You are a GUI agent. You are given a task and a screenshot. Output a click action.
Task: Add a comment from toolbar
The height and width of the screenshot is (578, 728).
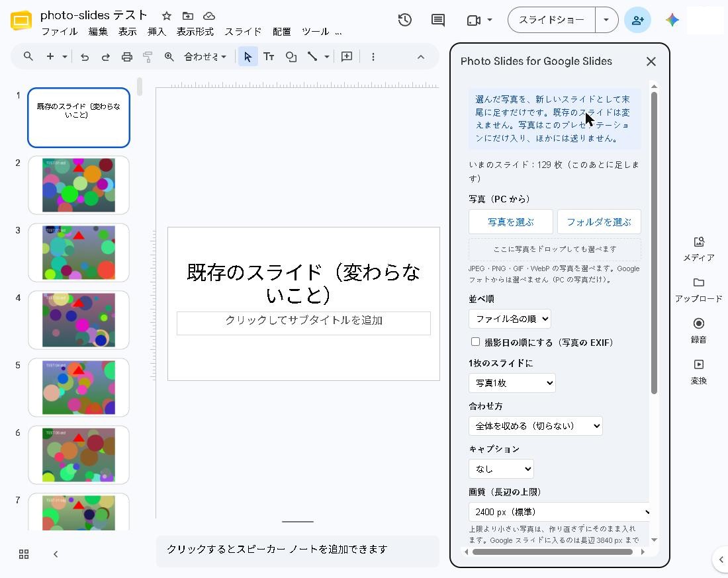click(347, 57)
